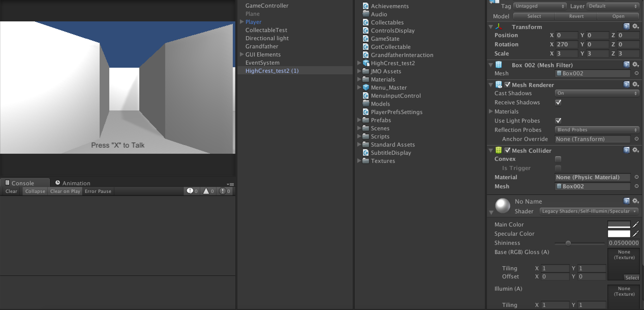Viewport: 644px width, 310px height.
Task: Toggle the Receive Shadows checkbox
Action: click(x=558, y=102)
